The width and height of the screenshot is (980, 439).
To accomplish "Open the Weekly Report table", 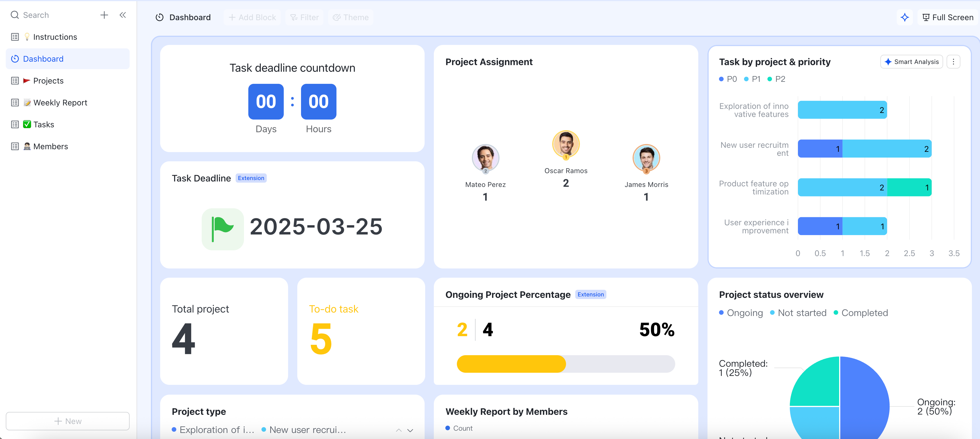I will coord(68,103).
